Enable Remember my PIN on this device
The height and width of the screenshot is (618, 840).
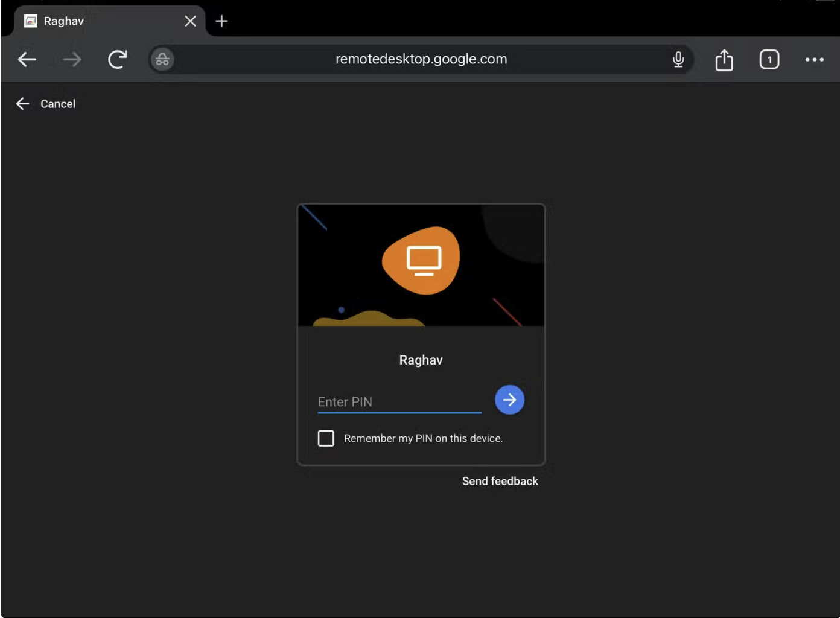[326, 438]
